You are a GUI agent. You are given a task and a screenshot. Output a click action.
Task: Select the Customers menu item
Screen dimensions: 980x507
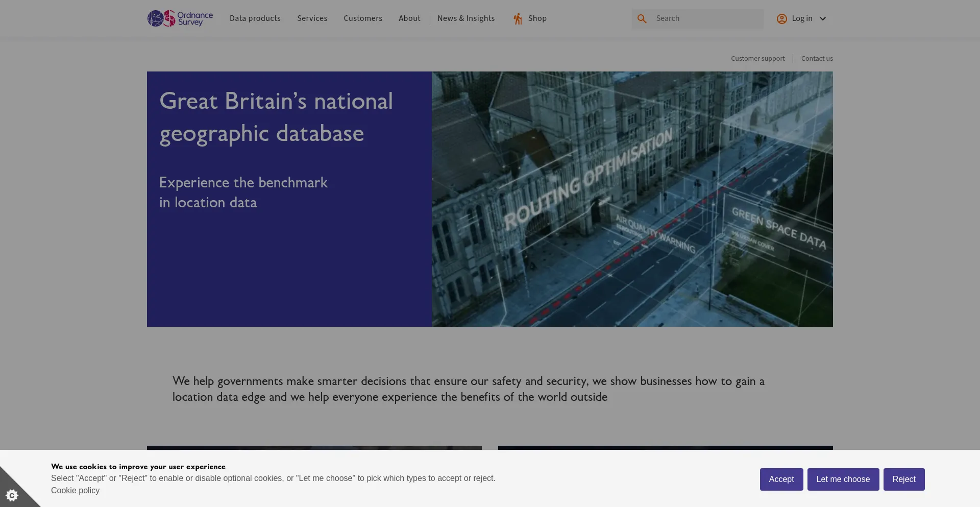click(x=363, y=18)
